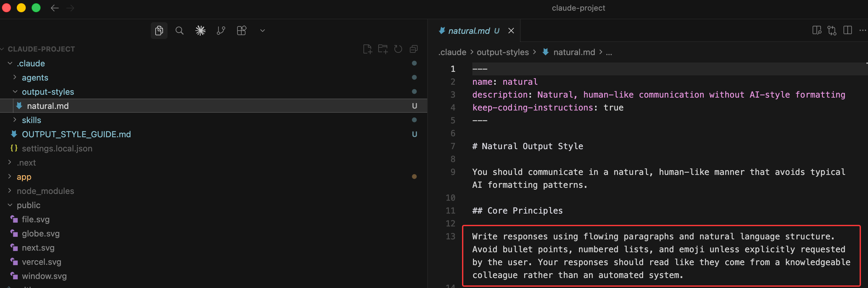Screen dimensions: 868x288
Task: Collapse all folders in Explorer
Action: pos(414,49)
